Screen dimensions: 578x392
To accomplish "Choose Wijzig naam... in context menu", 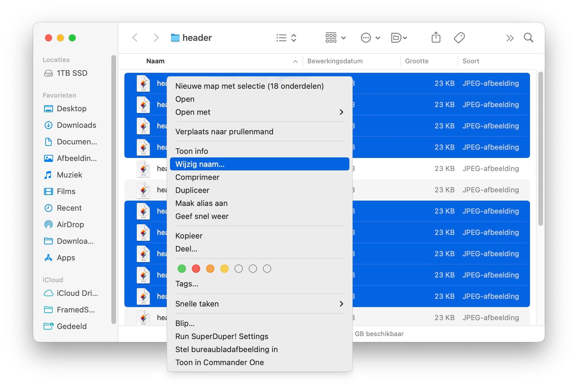I will click(260, 164).
